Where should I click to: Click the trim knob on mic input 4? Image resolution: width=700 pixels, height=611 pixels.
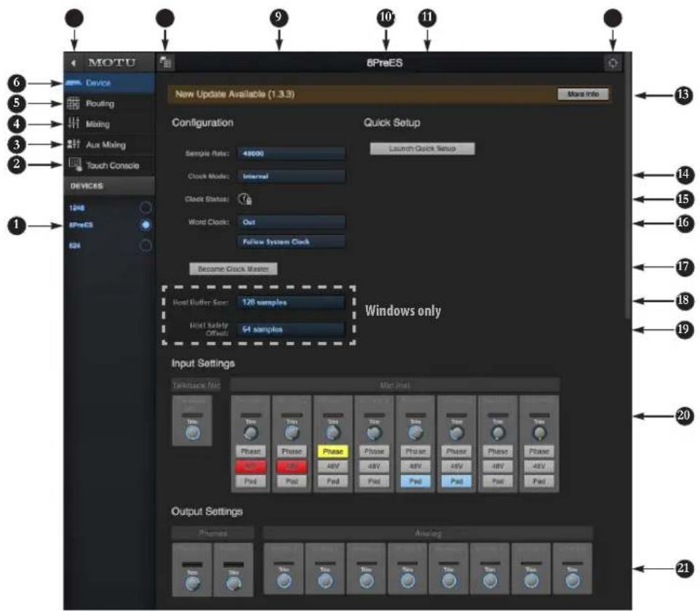[x=374, y=433]
